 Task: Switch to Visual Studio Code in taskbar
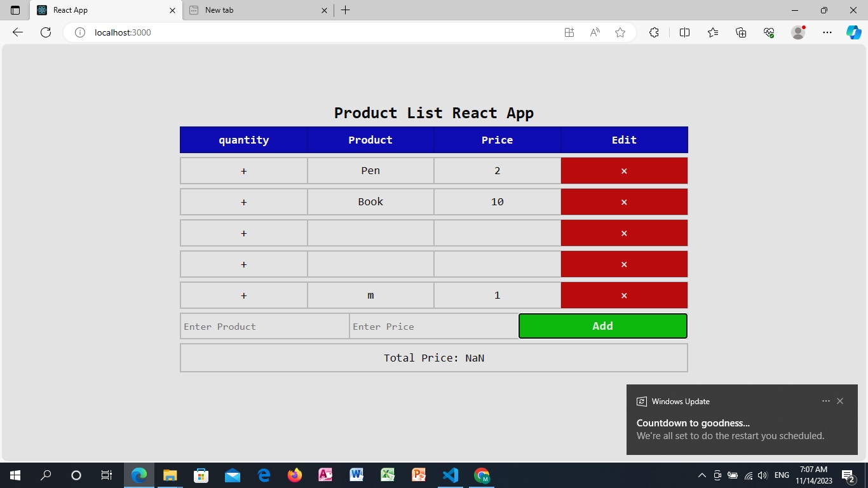450,475
